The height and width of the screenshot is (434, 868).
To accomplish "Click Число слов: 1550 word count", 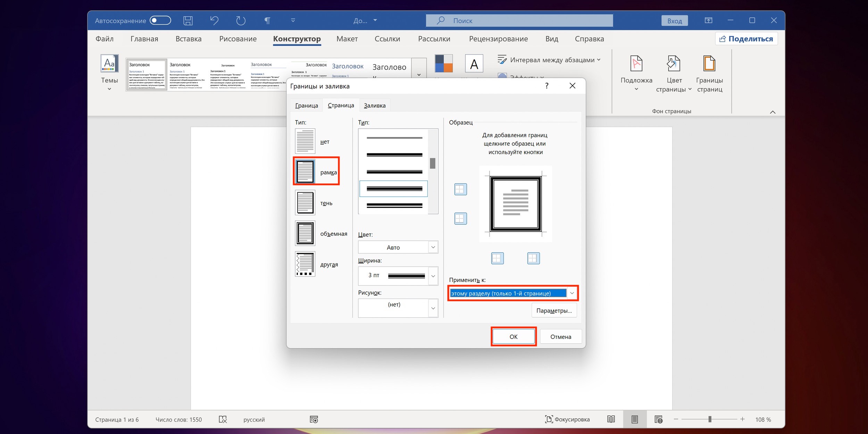I will (x=178, y=419).
